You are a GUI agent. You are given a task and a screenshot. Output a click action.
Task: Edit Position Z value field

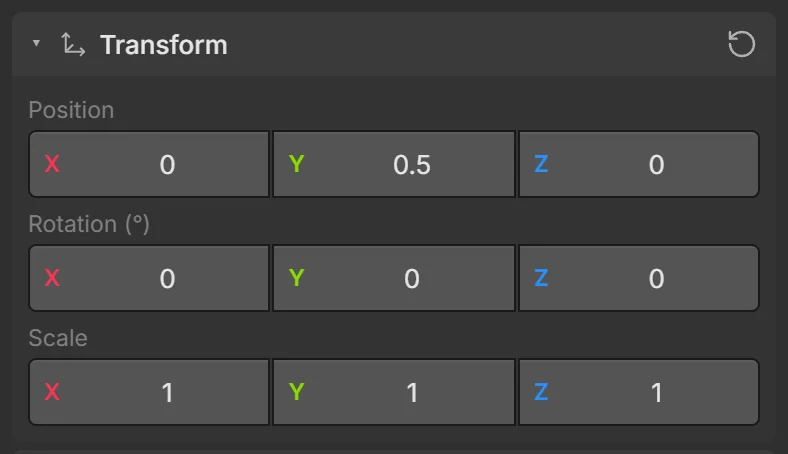coord(639,164)
